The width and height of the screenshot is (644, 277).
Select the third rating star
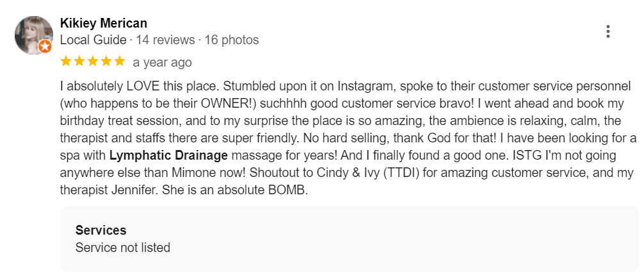(92, 62)
